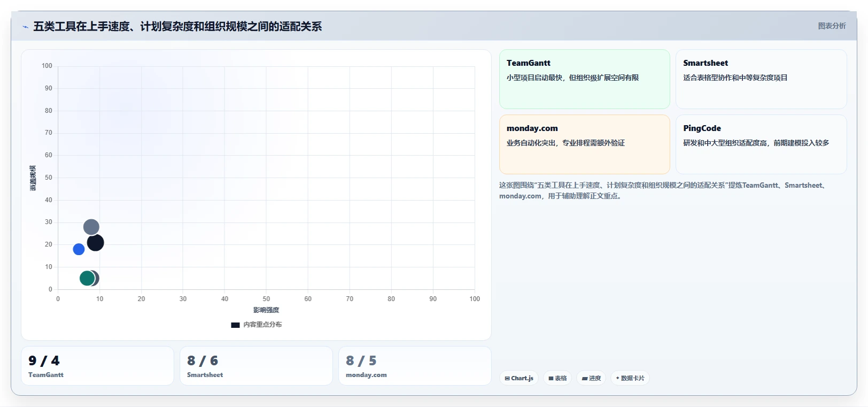
Task: Click the title 五类工具在上手速度 heading
Action: [x=177, y=26]
